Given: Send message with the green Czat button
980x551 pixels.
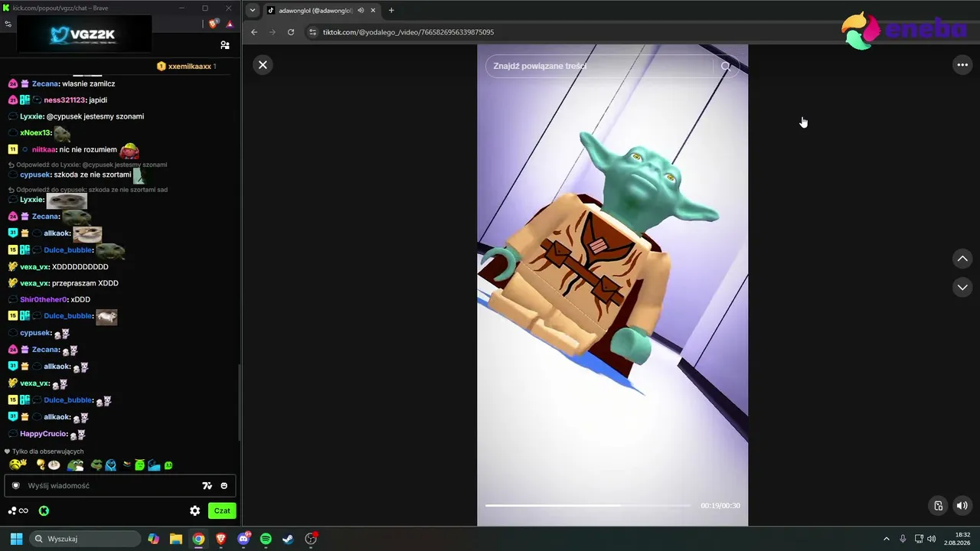Looking at the screenshot, I should click(x=222, y=510).
